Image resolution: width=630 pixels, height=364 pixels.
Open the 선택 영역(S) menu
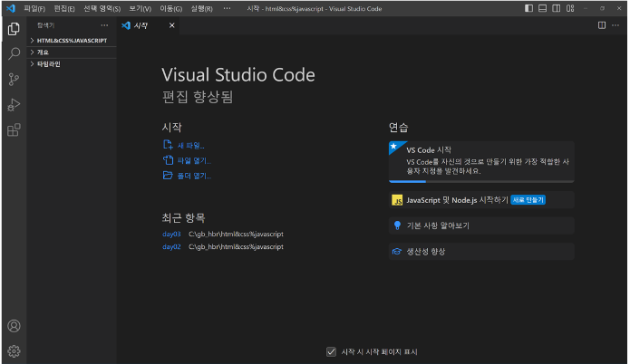click(102, 8)
